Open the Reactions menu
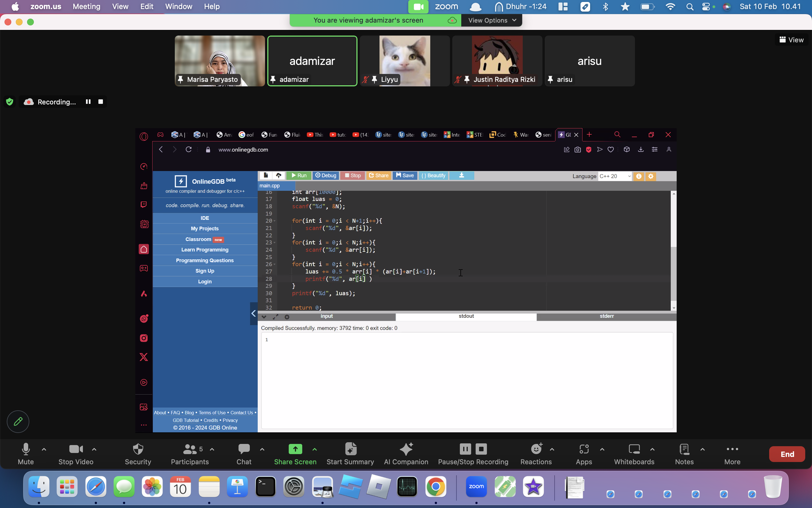 (x=536, y=454)
